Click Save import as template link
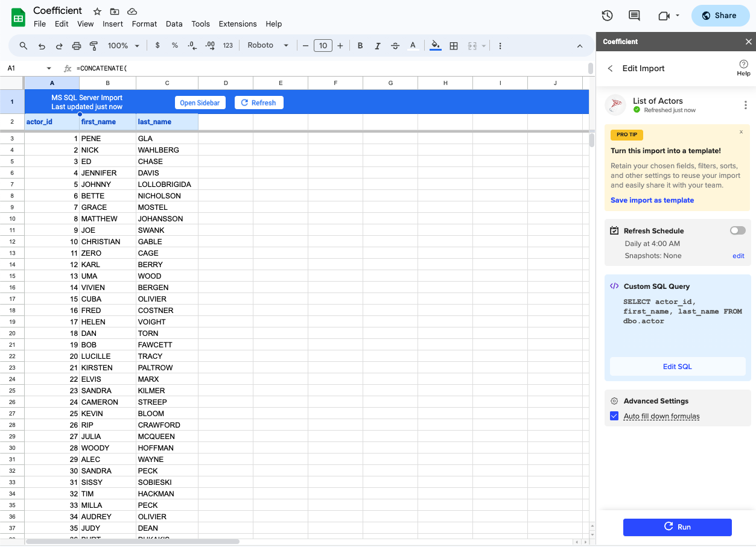Viewport: 756px width, 547px height. [x=652, y=200]
